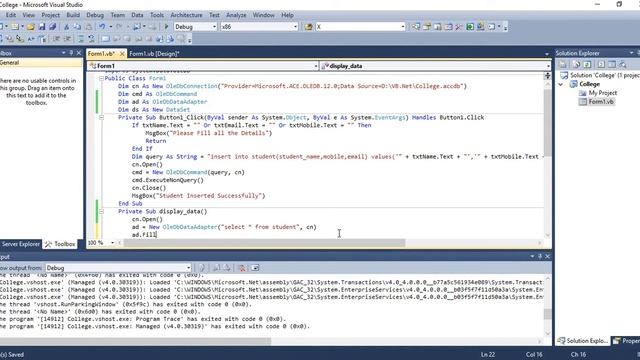
Task: Click the find search combo box showing X
Action: tap(360, 27)
